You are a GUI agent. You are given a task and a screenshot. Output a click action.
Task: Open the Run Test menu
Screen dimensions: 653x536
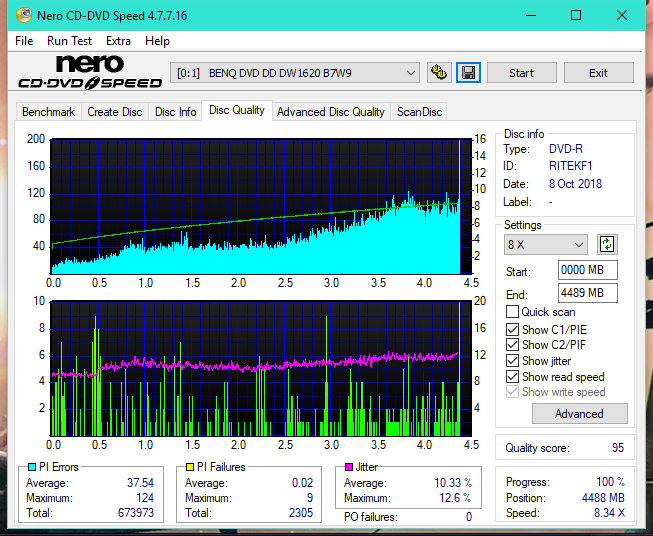point(69,41)
